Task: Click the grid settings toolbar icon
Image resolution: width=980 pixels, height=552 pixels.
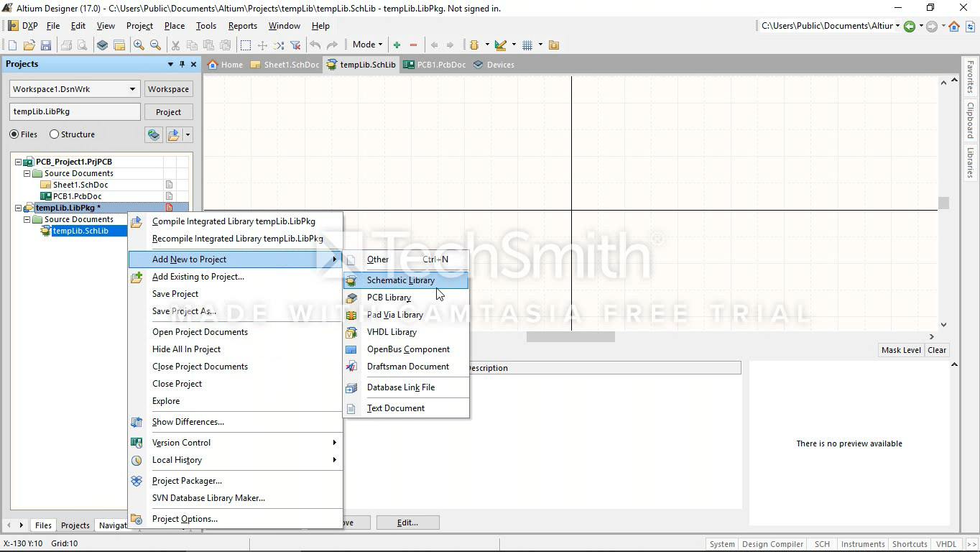Action: (x=527, y=45)
